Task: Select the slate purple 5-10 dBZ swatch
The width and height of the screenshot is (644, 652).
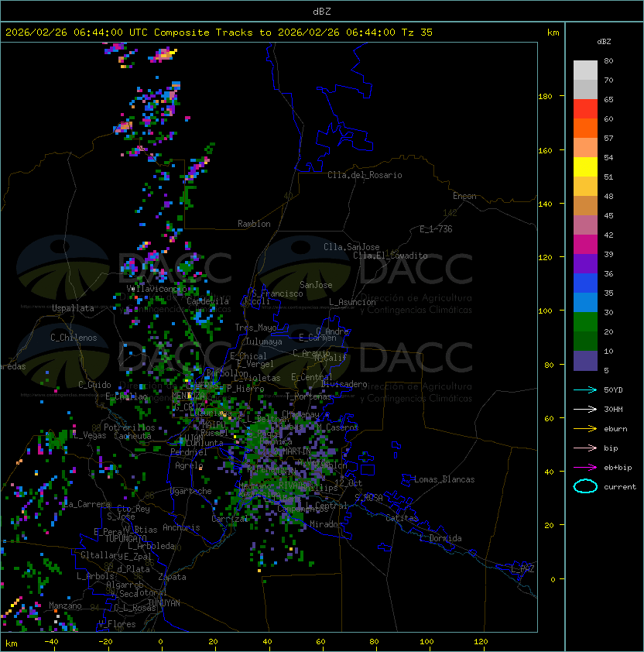Action: pyautogui.click(x=585, y=360)
